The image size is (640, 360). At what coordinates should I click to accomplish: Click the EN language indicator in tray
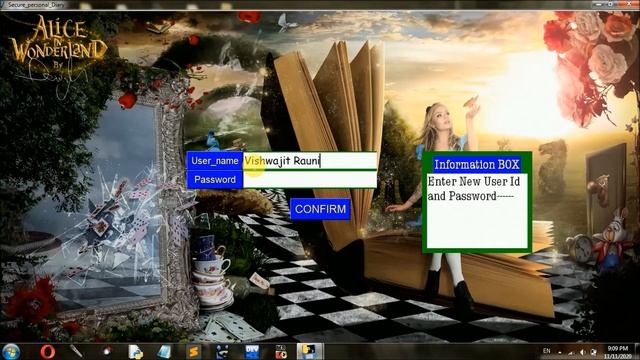[547, 351]
